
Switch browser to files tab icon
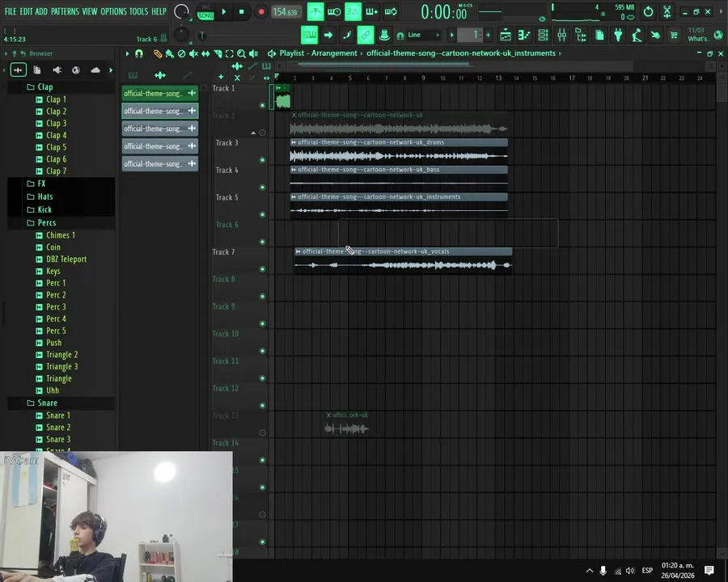(37, 70)
